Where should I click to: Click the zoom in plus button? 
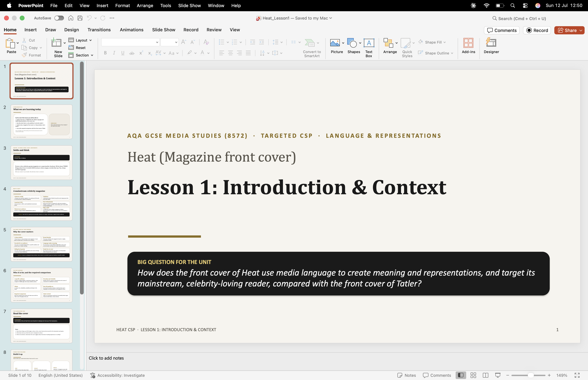549,375
